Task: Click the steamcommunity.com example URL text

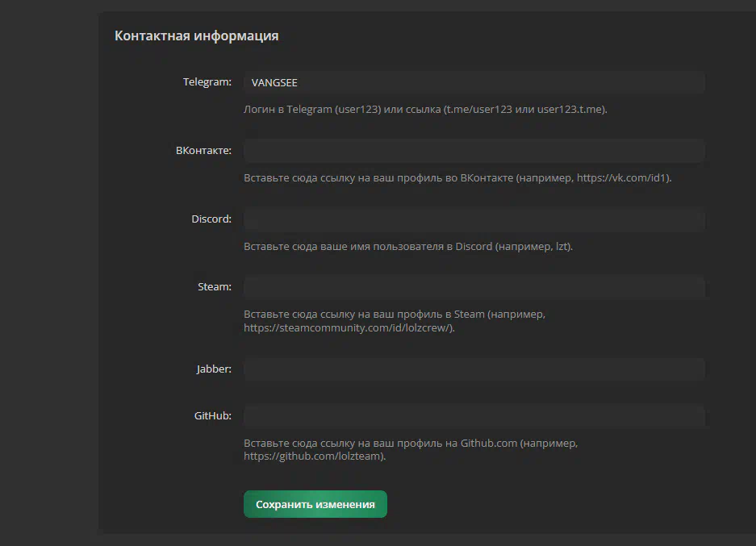Action: coord(349,327)
